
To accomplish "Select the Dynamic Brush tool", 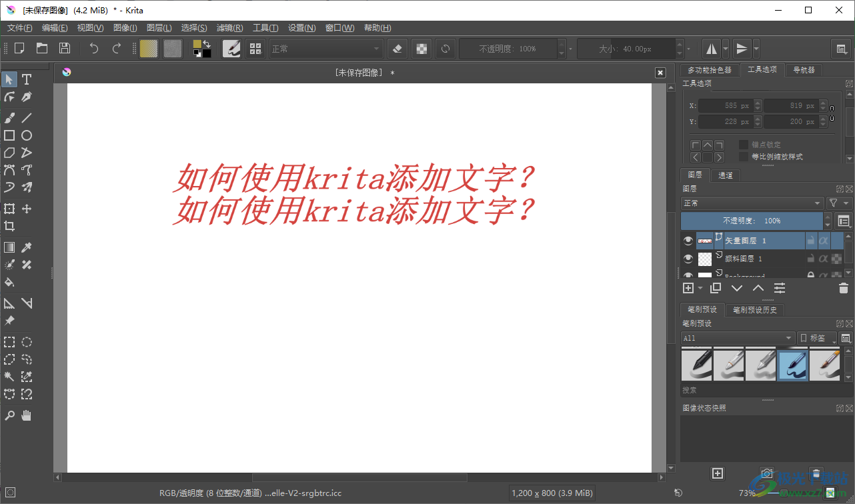I will pos(9,187).
